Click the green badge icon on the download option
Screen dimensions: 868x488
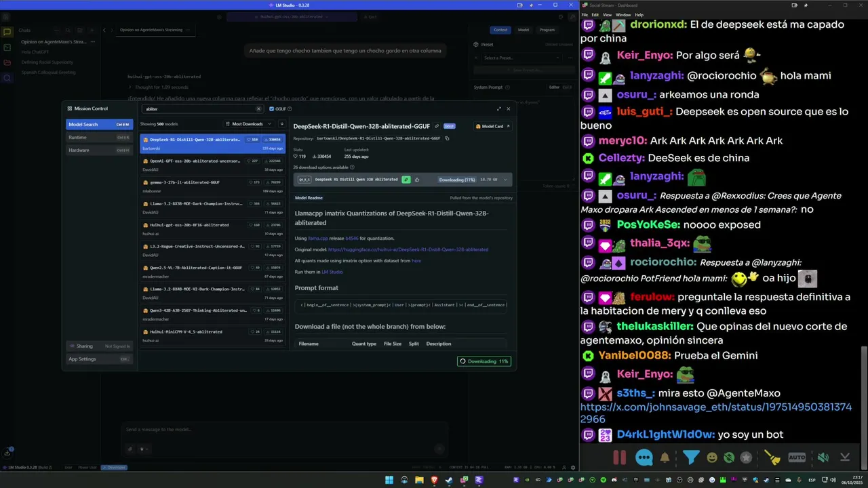pyautogui.click(x=406, y=180)
